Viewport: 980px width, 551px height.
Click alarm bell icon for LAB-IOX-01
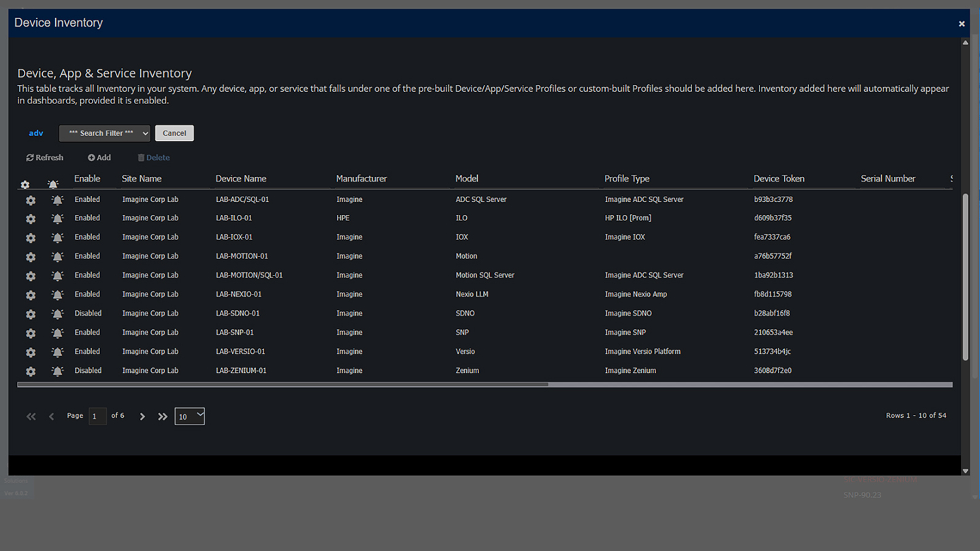click(58, 238)
